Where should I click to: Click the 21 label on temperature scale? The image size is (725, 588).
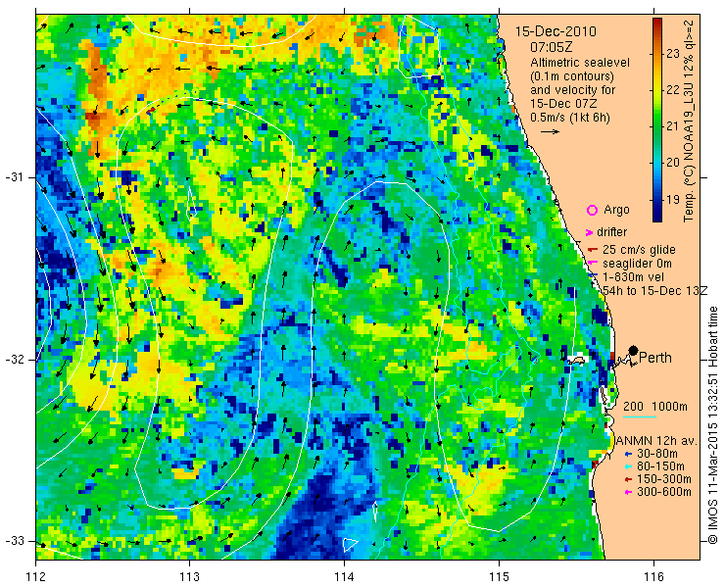(673, 126)
